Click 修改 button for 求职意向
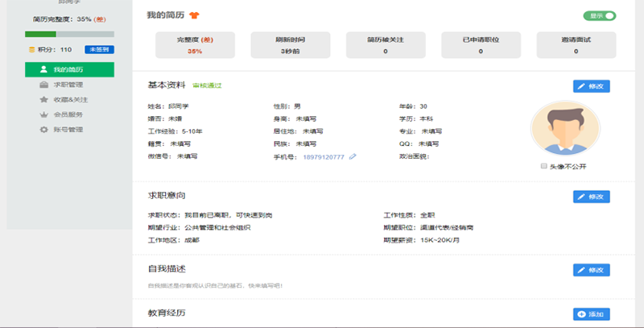This screenshot has height=328, width=644. (x=592, y=197)
